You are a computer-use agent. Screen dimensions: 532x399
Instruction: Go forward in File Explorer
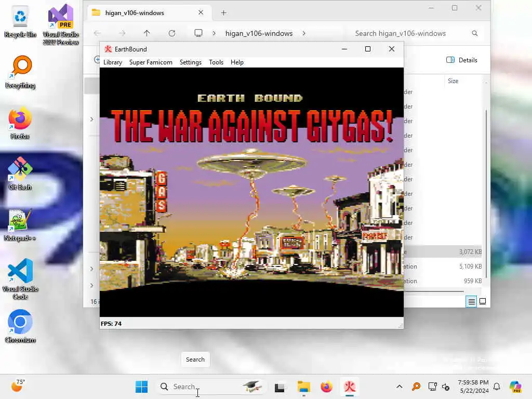[x=122, y=33]
